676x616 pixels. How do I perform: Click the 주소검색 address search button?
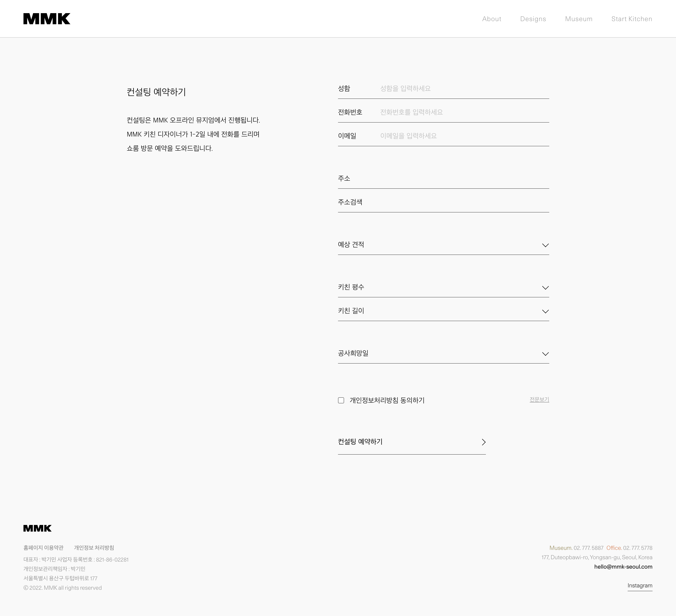pos(350,202)
